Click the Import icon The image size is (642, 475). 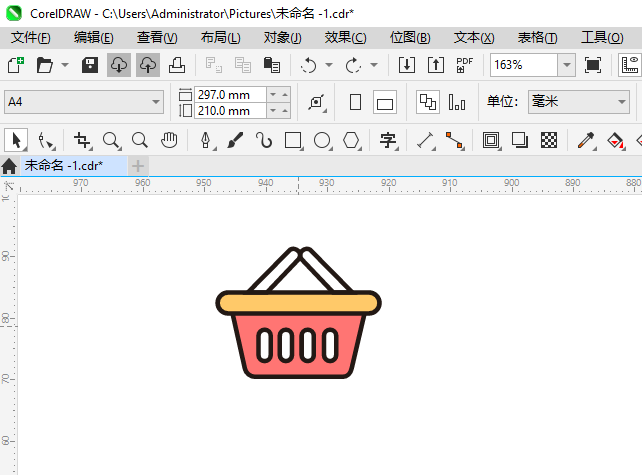tap(407, 65)
